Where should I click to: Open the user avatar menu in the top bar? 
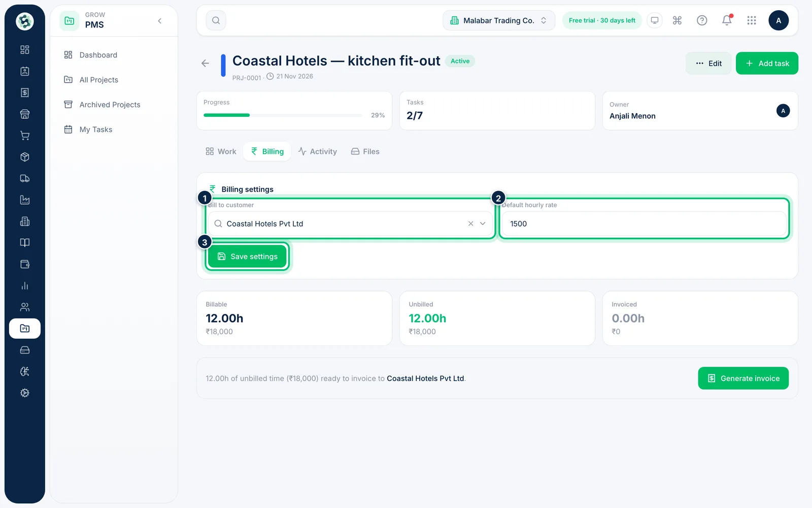(779, 20)
